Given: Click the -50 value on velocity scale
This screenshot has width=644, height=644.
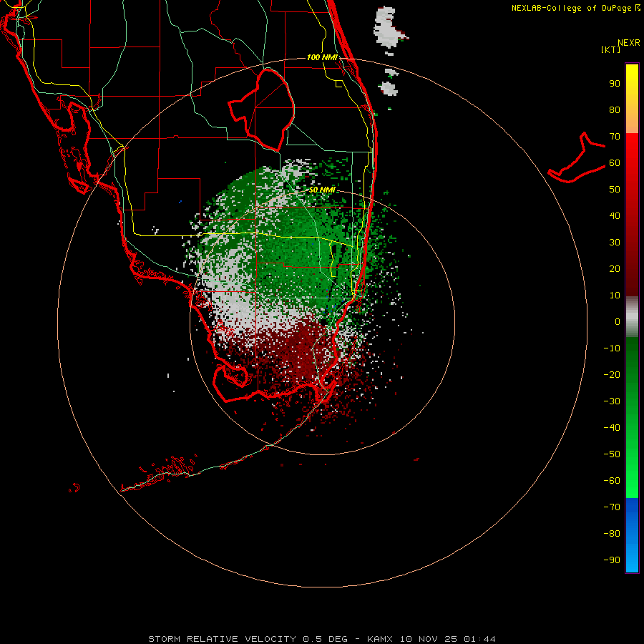Looking at the screenshot, I should tap(612, 454).
